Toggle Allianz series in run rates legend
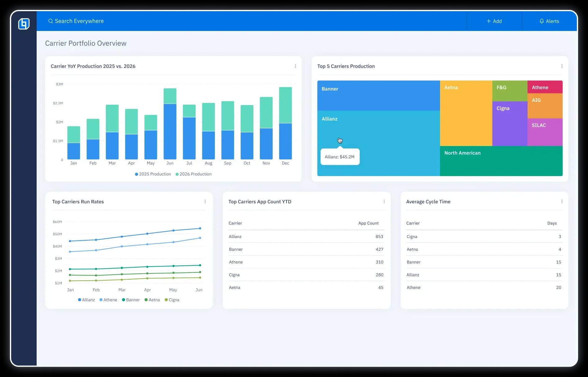The image size is (588, 377). click(x=86, y=300)
